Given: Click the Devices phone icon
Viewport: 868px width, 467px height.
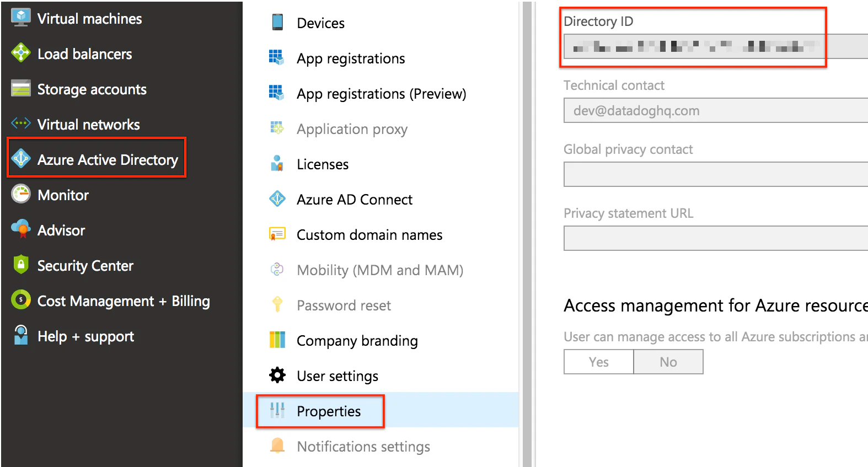Looking at the screenshot, I should click(x=277, y=22).
